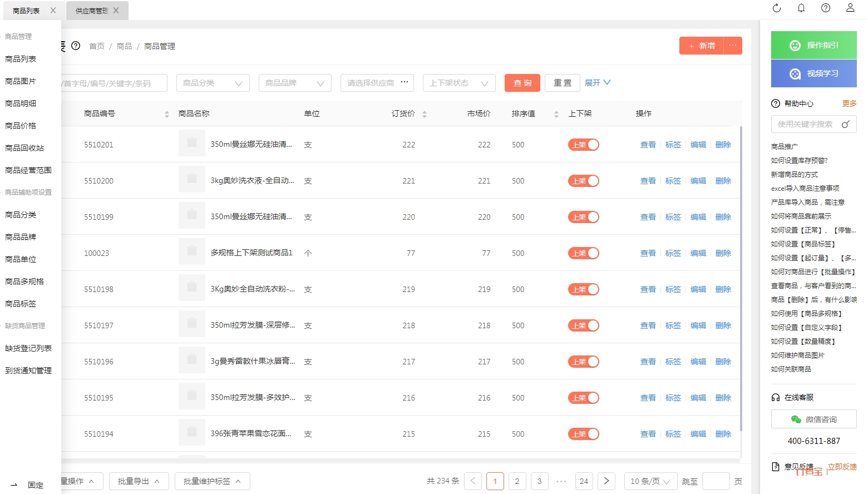Click product thumbnail for 100023
The image size is (868, 494).
click(x=192, y=251)
